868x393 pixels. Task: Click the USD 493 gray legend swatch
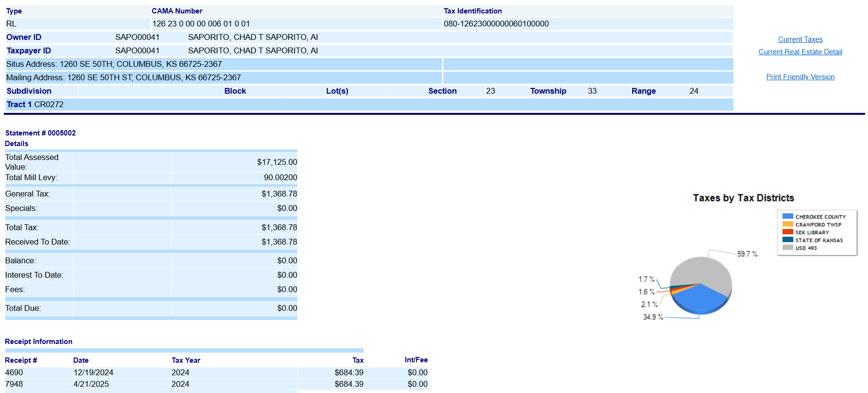point(787,248)
